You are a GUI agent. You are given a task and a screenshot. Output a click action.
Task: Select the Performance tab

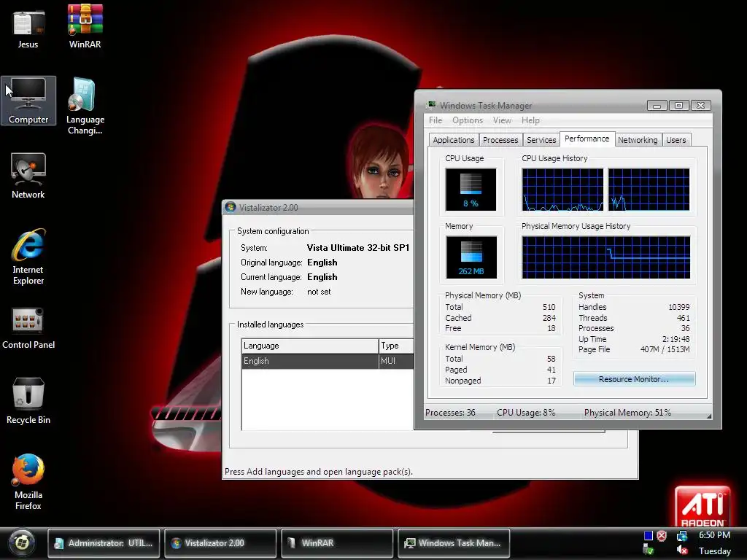(x=587, y=139)
